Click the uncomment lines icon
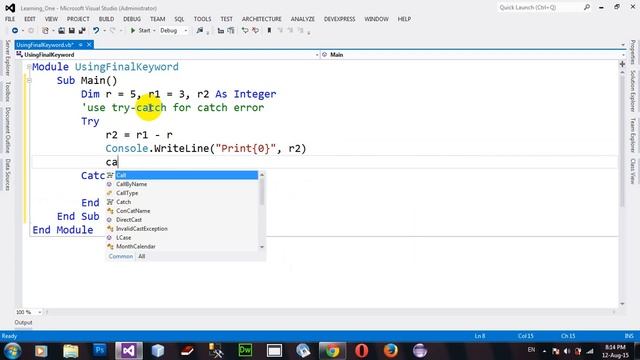This screenshot has height=360, width=640. [x=255, y=31]
